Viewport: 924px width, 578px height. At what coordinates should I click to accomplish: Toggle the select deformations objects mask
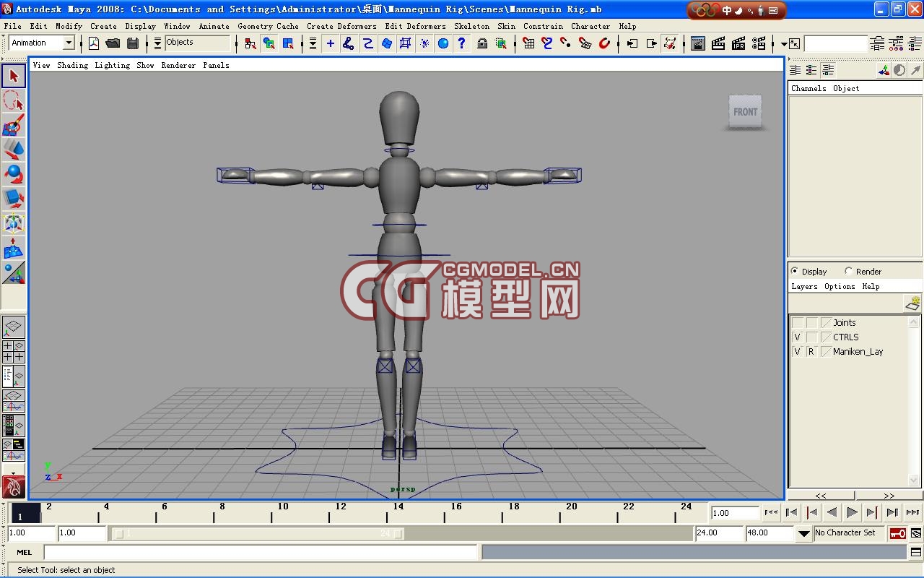(405, 43)
